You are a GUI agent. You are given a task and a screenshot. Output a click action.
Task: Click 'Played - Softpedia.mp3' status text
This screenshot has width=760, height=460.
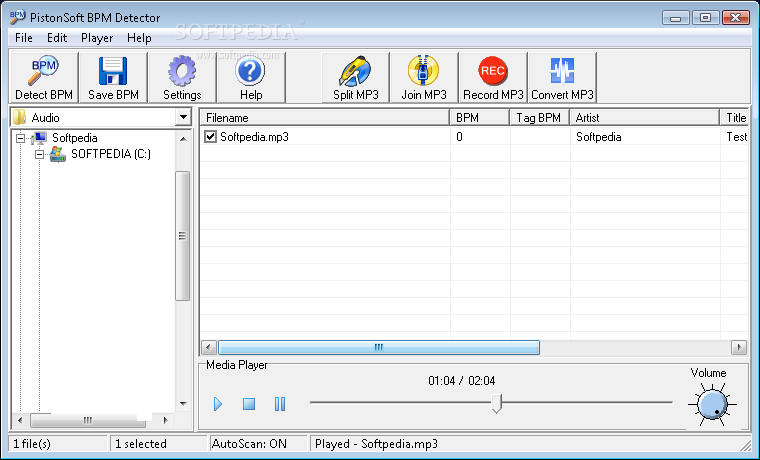376,444
